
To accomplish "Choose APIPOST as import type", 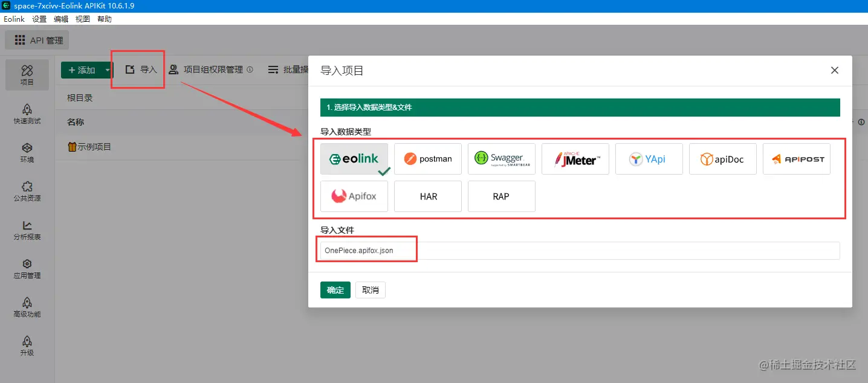I will [x=797, y=159].
